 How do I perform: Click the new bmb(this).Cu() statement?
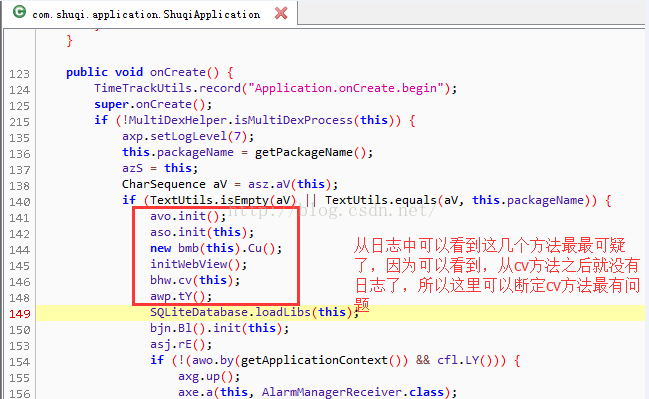click(216, 248)
